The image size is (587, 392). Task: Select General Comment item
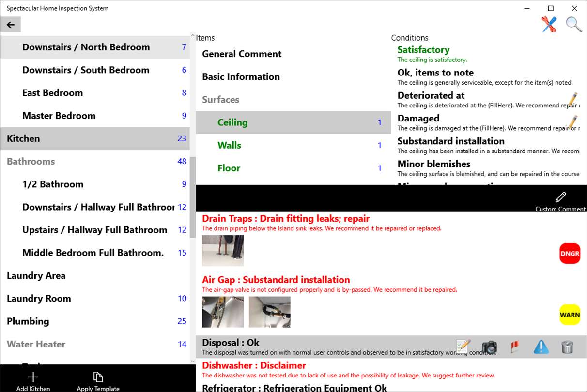click(293, 54)
